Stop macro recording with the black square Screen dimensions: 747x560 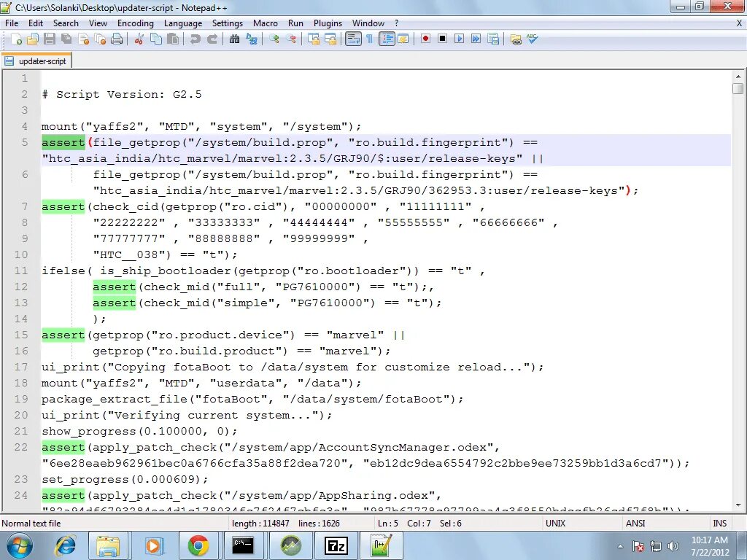(x=442, y=39)
